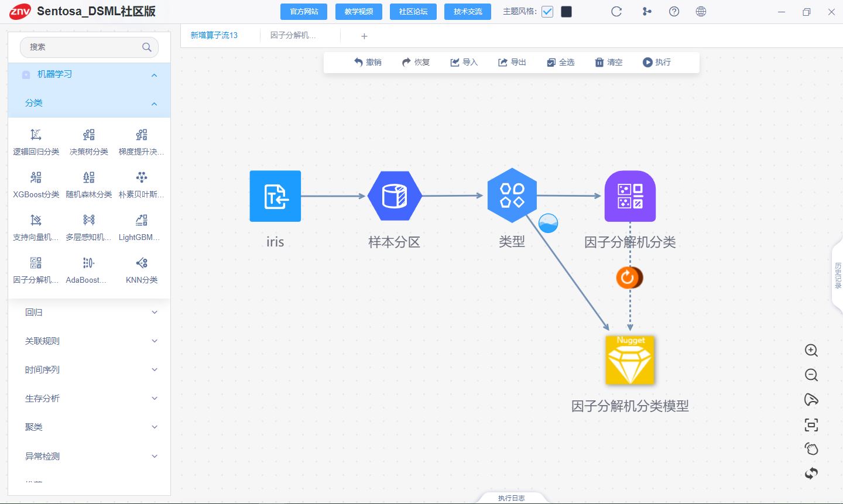Screen dimensions: 843x504
Task: Click 执行 run in toolbar
Action: coord(656,62)
